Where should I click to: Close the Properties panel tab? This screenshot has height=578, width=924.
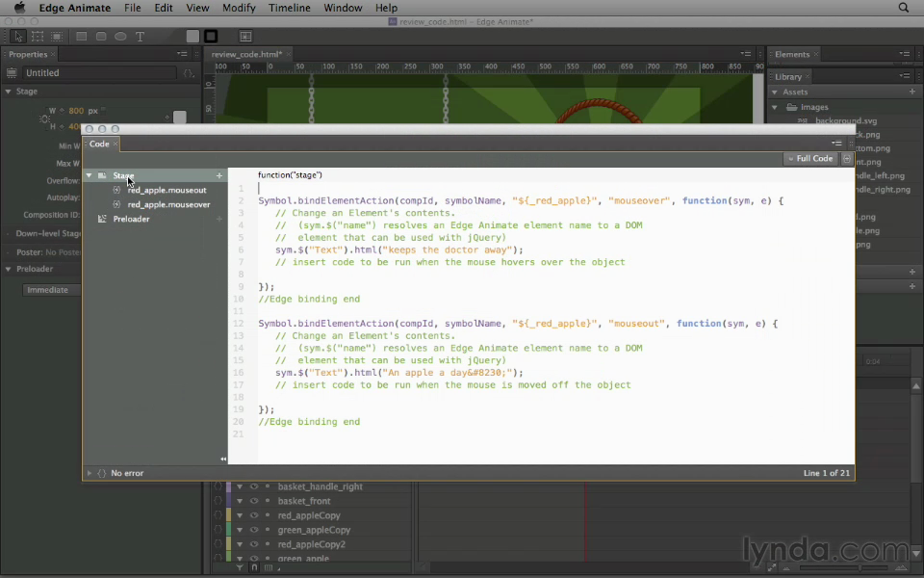(53, 54)
